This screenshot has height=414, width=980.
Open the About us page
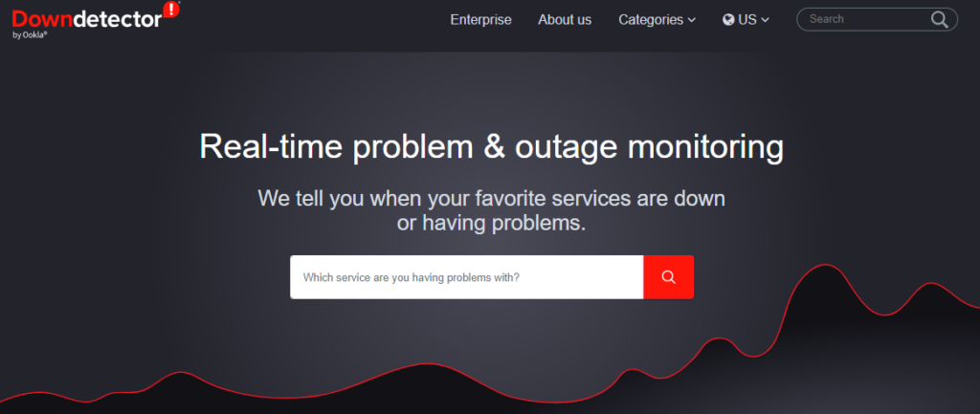coord(565,19)
